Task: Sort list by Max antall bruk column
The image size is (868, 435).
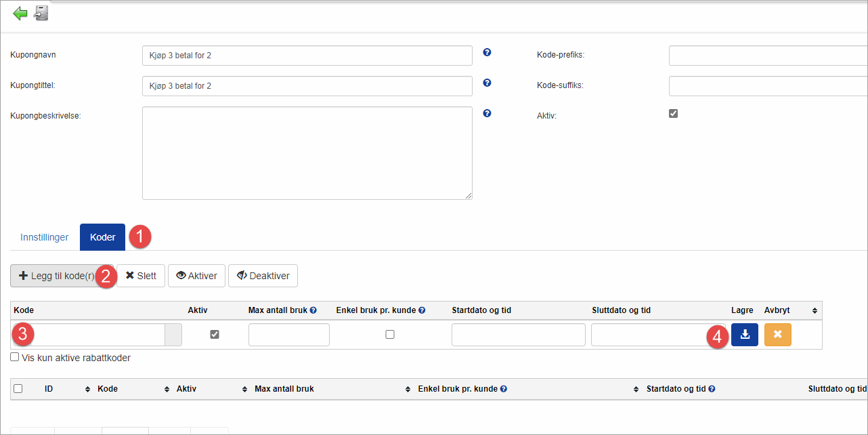Action: 408,389
